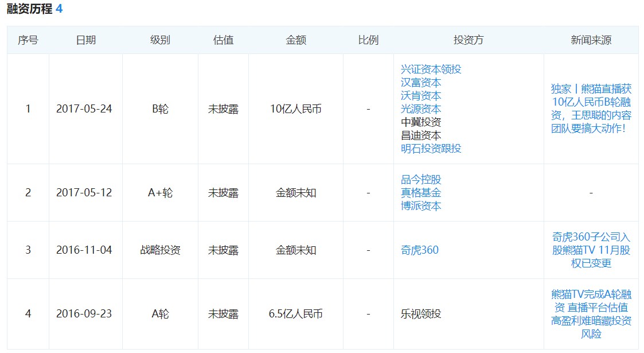Click 未披露 valuation in the A轮 row
The image size is (644, 353).
click(224, 314)
